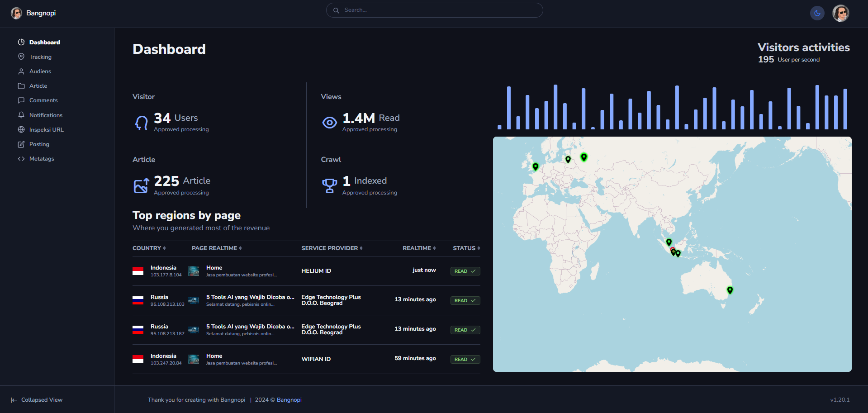The height and width of the screenshot is (413, 868).
Task: Sort table by the STATUS column
Action: pyautogui.click(x=466, y=248)
